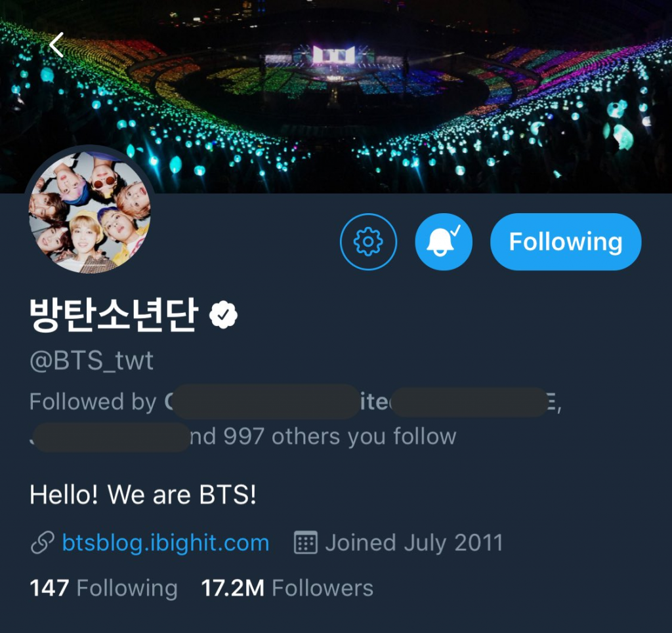Image resolution: width=672 pixels, height=633 pixels.
Task: Unfollow using the Following button
Action: tap(566, 241)
